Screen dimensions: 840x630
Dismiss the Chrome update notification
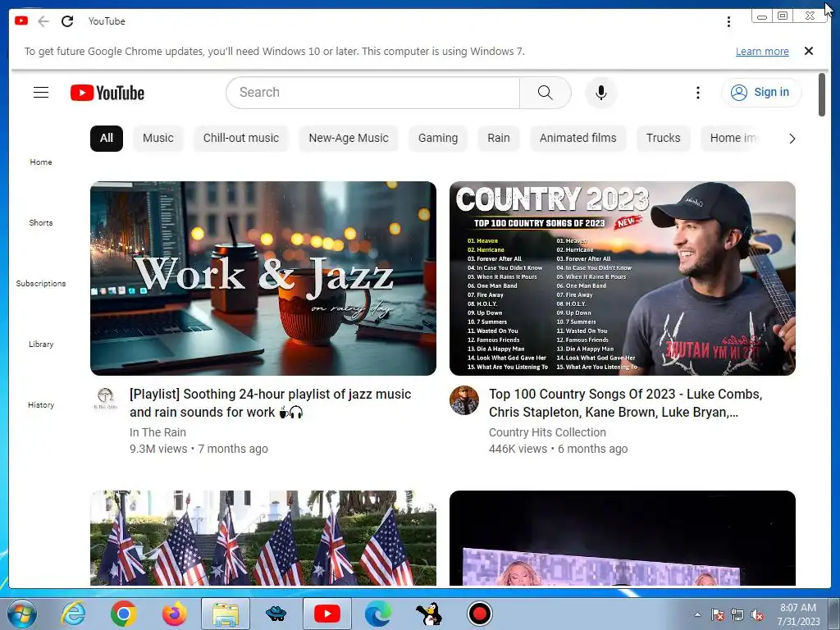click(x=809, y=51)
